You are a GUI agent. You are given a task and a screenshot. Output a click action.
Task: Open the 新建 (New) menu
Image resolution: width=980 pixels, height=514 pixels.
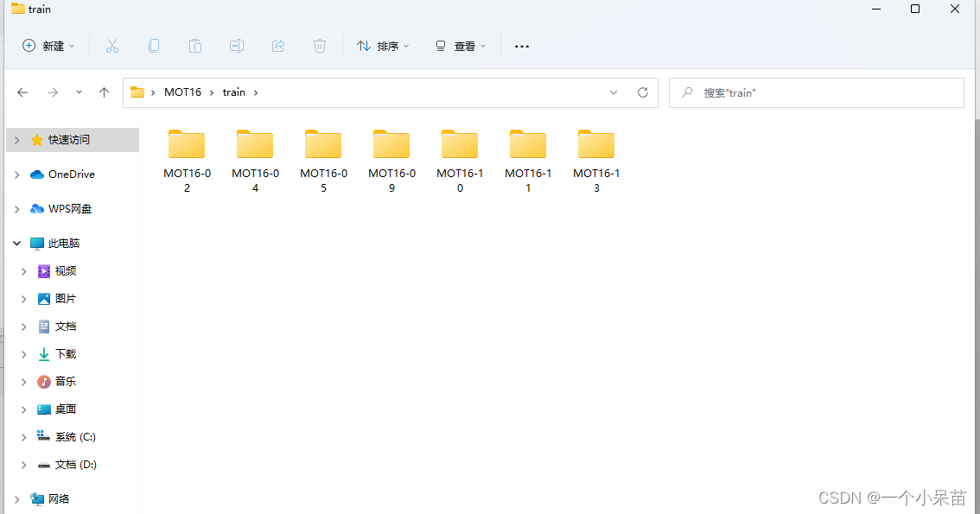48,46
